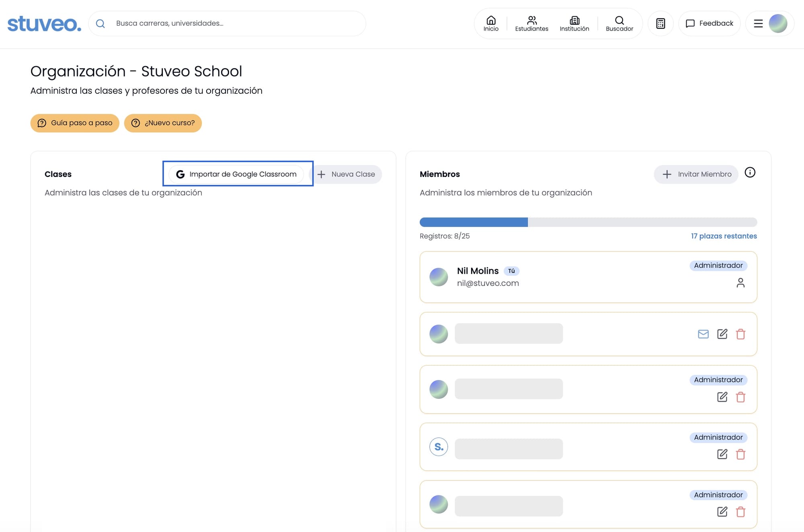Viewport: 804px width, 532px height.
Task: Edit the member with the 'S.' avatar
Action: pyautogui.click(x=722, y=454)
